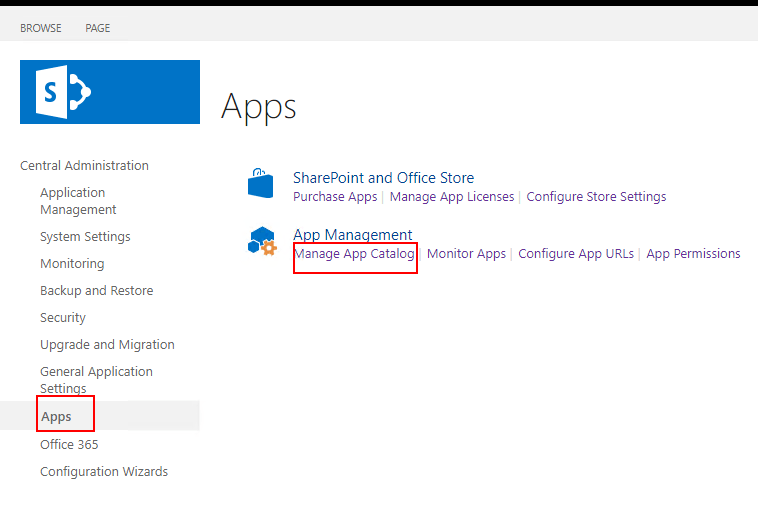This screenshot has height=514, width=758.
Task: Select App Permissions link
Action: pos(693,254)
